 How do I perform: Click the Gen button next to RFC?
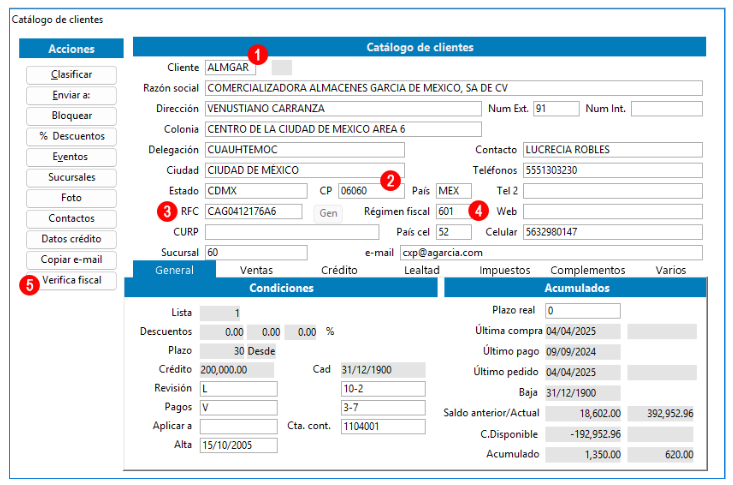[328, 213]
